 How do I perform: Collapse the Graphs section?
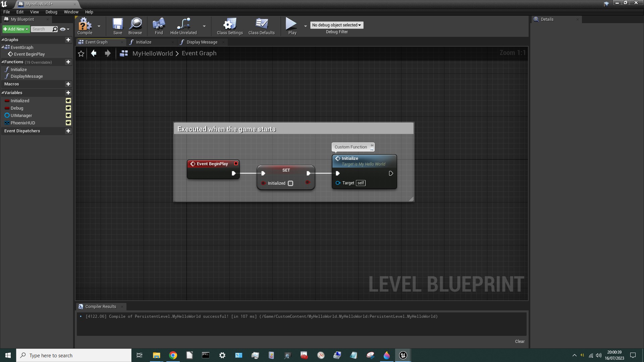[3, 40]
